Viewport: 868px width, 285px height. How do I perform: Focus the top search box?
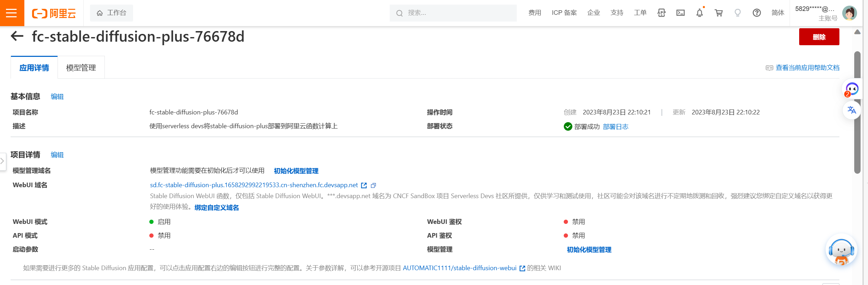click(453, 13)
